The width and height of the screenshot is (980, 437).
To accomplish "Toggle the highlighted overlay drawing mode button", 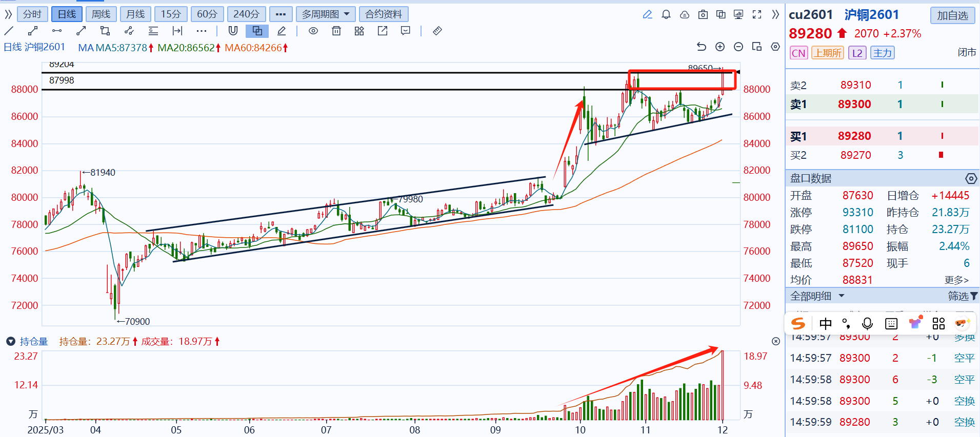I will click(257, 31).
